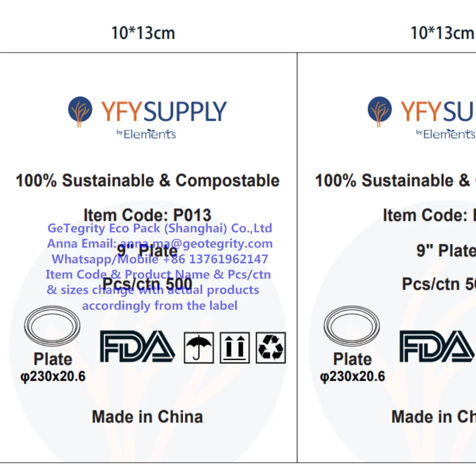Click the 'by Elements' tagline on left label
This screenshot has width=476, height=476.
146,134
